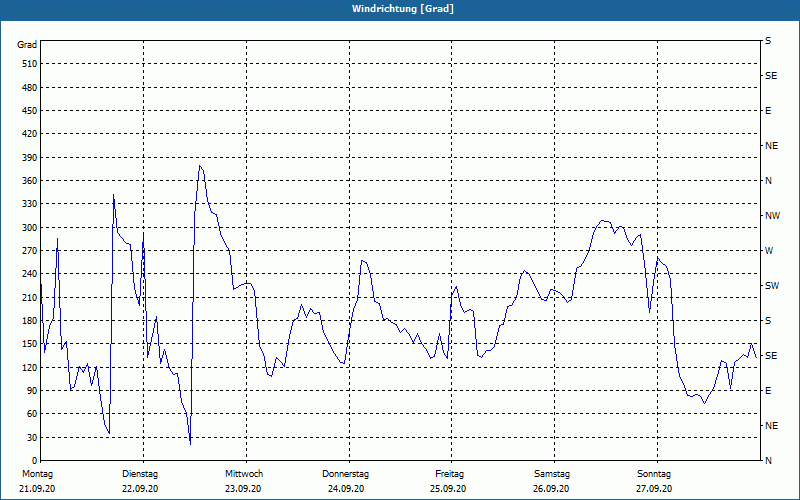Select the y-axis value '330'

[30, 204]
